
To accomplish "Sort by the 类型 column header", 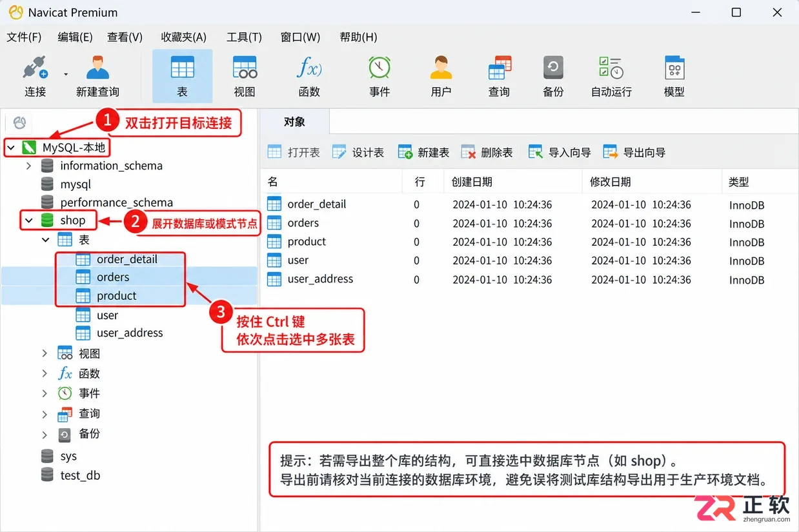I will [760, 182].
